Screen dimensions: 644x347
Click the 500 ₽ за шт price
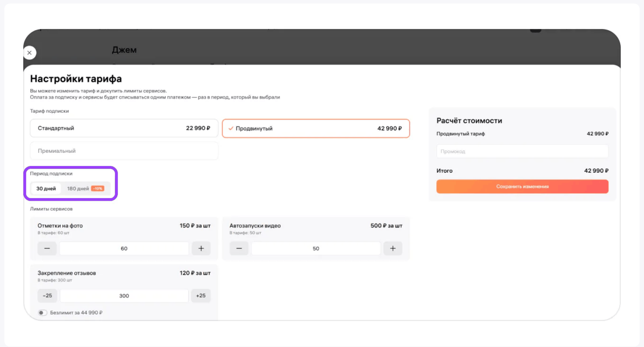[x=386, y=226]
